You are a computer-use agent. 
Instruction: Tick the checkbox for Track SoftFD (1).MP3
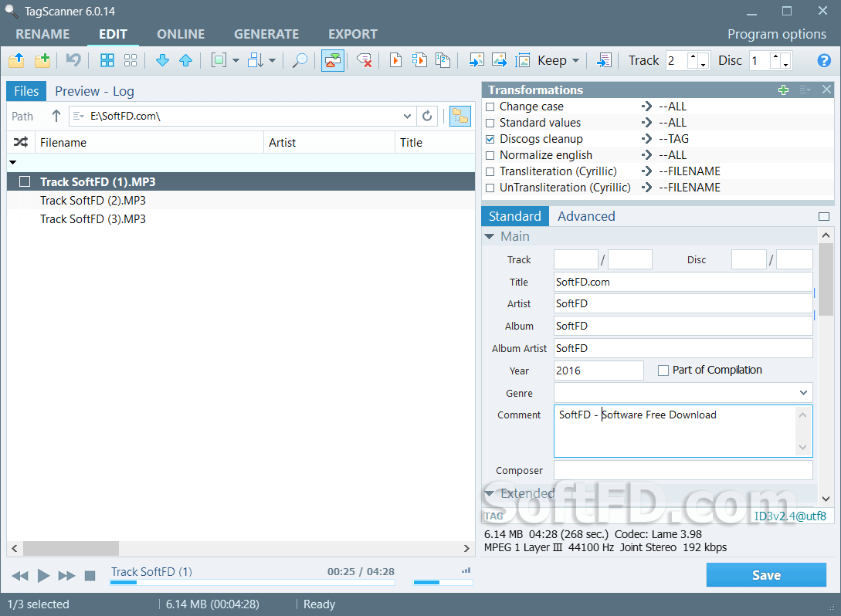point(25,181)
